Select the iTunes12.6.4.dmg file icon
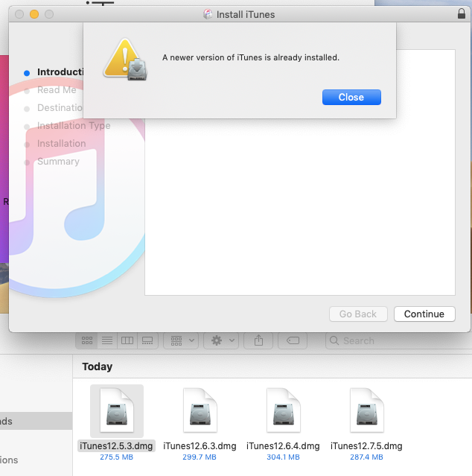Image resolution: width=472 pixels, height=476 pixels. (x=284, y=410)
